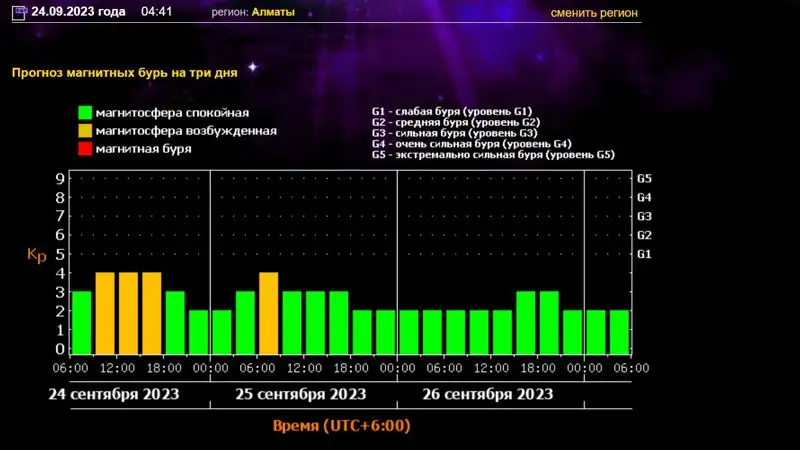The height and width of the screenshot is (450, 800).
Task: Select the only yellow bar on 25 сентября
Action: [x=268, y=313]
